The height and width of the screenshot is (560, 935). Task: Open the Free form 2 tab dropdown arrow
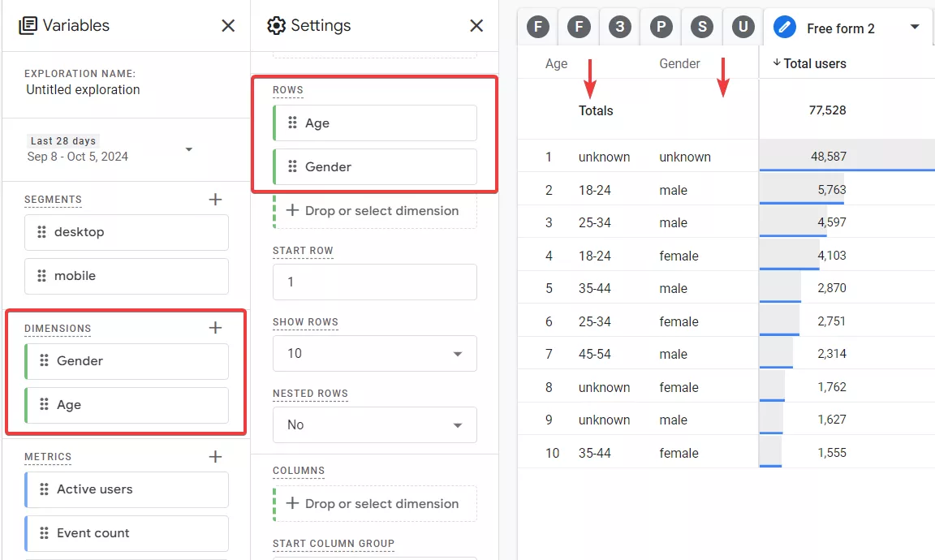(915, 27)
